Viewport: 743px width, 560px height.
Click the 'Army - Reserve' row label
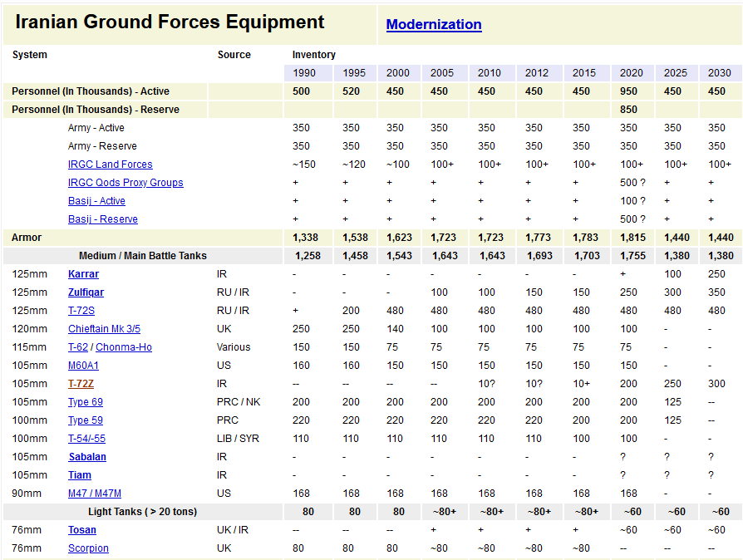tap(102, 146)
